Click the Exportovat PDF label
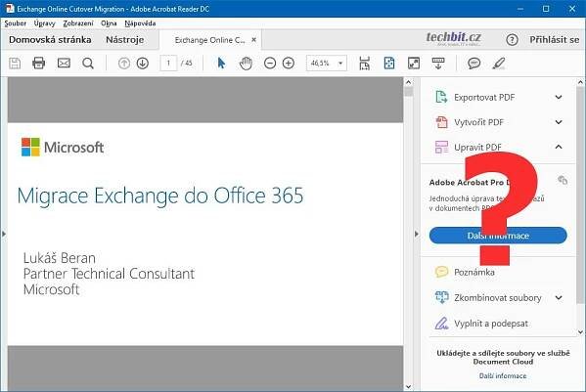Viewport: 586px width, 392px height. tap(484, 98)
